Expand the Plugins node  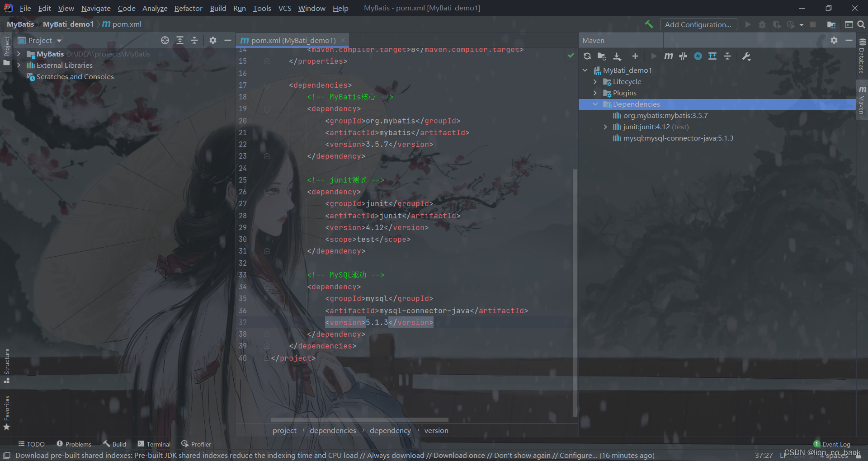pos(595,93)
